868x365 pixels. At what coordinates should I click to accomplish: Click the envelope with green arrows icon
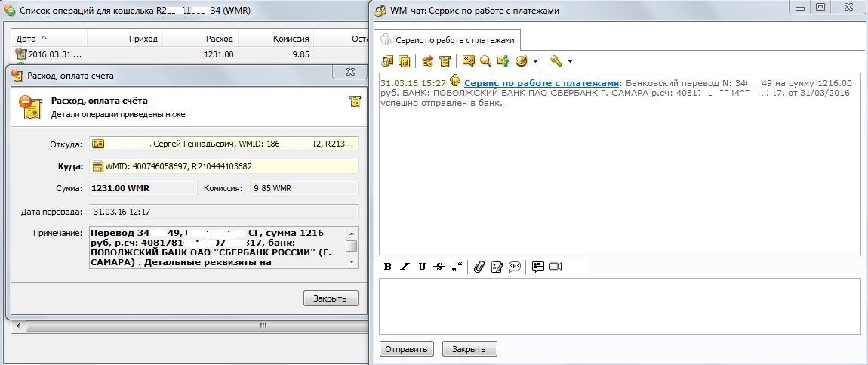pyautogui.click(x=503, y=61)
